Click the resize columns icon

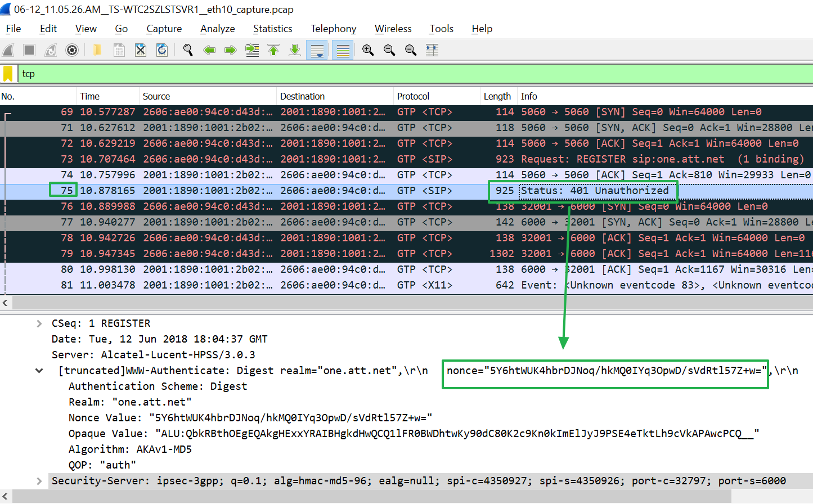pos(432,50)
